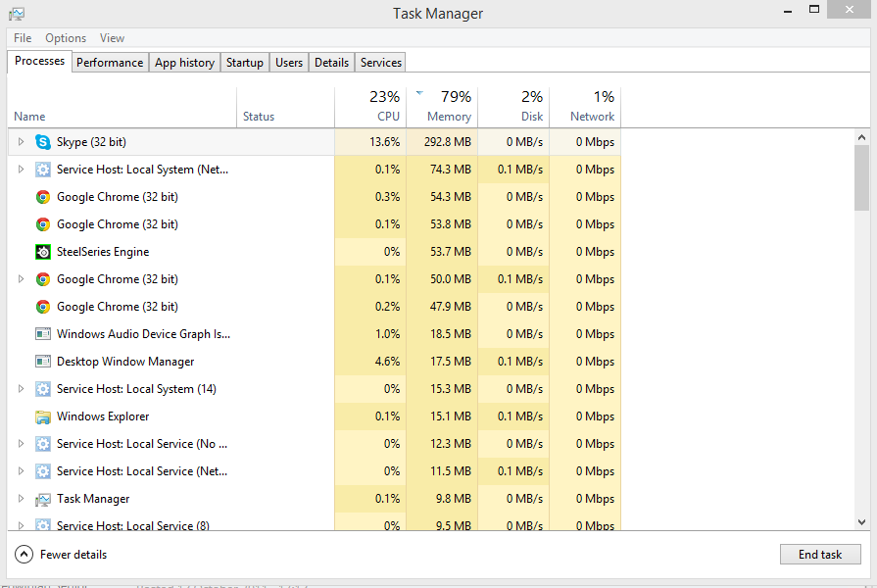This screenshot has width=877, height=588.
Task: Click the 292.8 MB memory value
Action: click(x=448, y=142)
